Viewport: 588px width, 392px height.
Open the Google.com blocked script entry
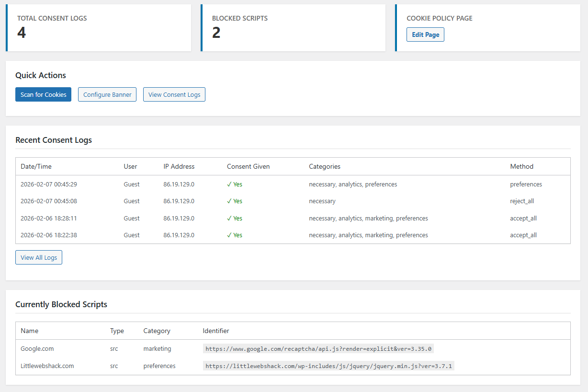37,348
